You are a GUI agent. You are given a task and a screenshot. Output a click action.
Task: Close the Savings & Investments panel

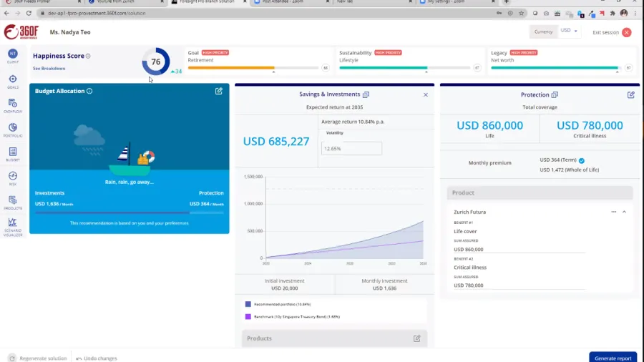coord(426,94)
